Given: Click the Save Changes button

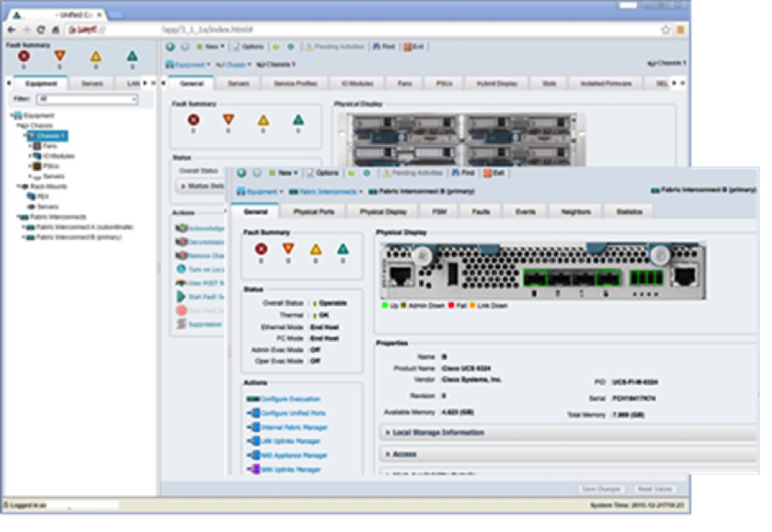Looking at the screenshot, I should tap(601, 491).
